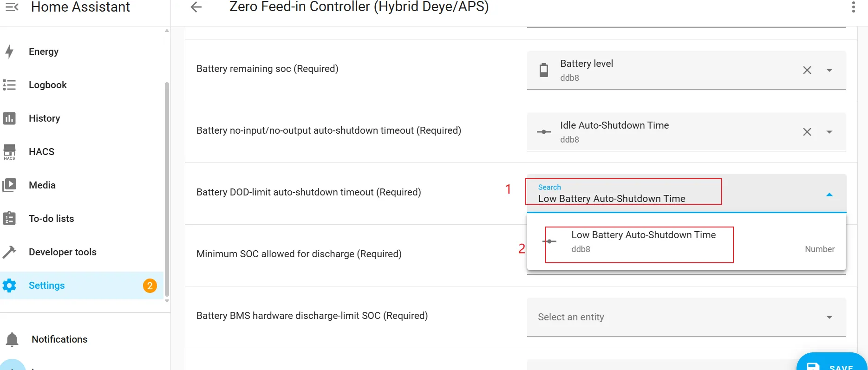
Task: Click the 'Battery remaining soc (Required)' label
Action: 268,69
